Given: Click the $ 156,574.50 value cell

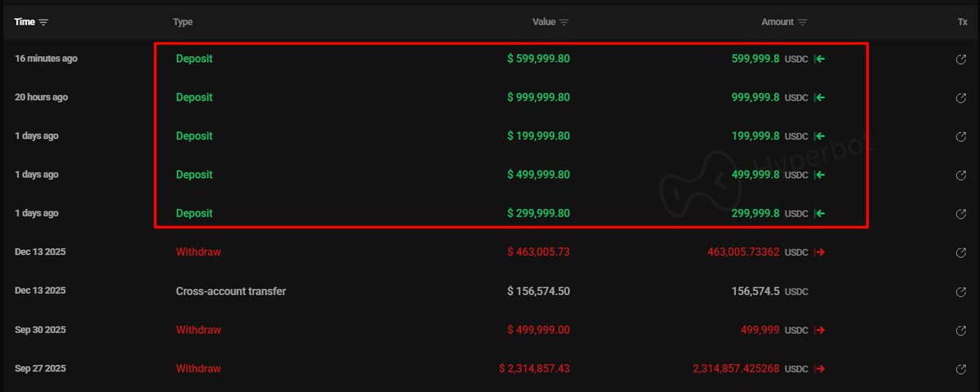Looking at the screenshot, I should [x=538, y=291].
